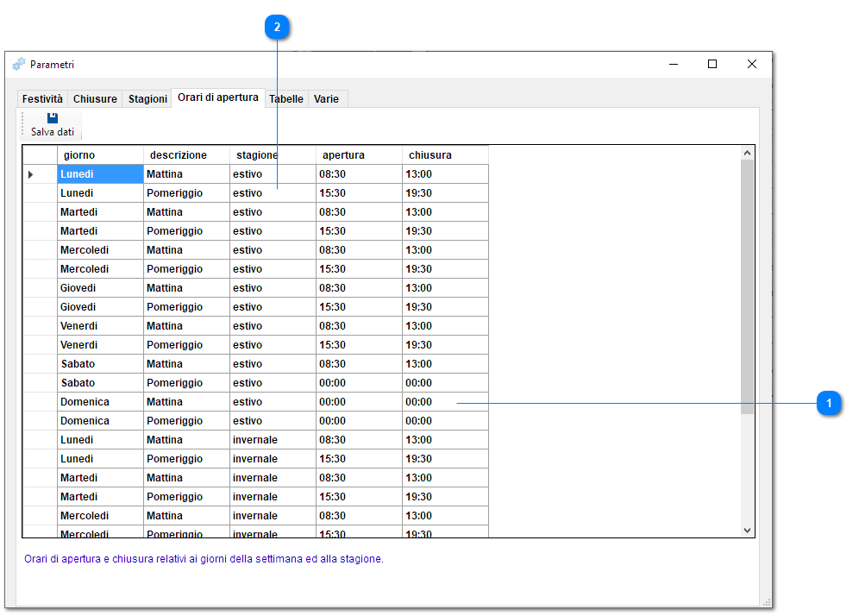Select Mercoledi cell in Mattina estivo row

[x=100, y=250]
